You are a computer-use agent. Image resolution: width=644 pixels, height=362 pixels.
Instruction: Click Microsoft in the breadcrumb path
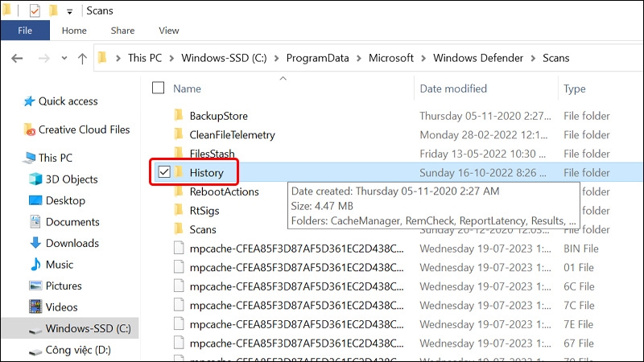click(391, 58)
